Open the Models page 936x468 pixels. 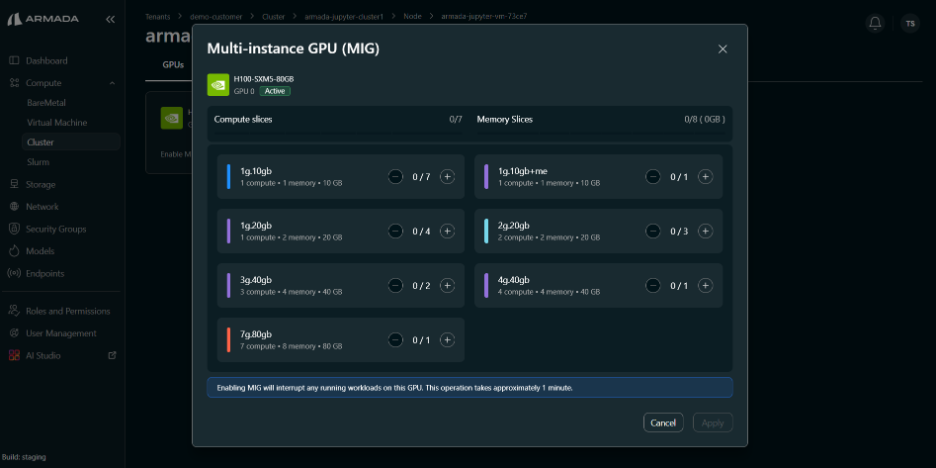(x=40, y=251)
